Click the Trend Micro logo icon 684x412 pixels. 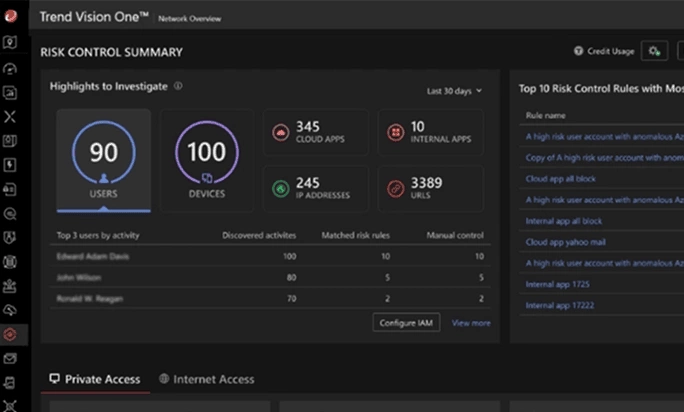tap(10, 16)
